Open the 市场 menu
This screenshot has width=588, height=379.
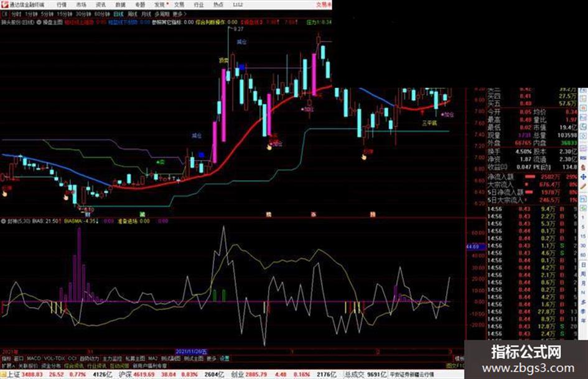pos(81,5)
